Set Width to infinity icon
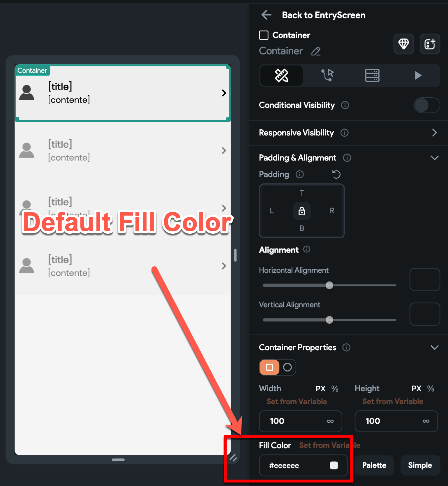Viewport: 448px width, 486px height. [330, 421]
